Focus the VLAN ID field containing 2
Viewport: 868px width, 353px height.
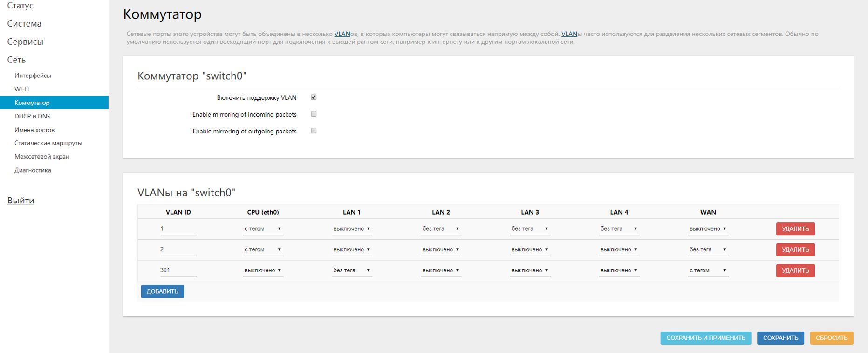pos(178,250)
